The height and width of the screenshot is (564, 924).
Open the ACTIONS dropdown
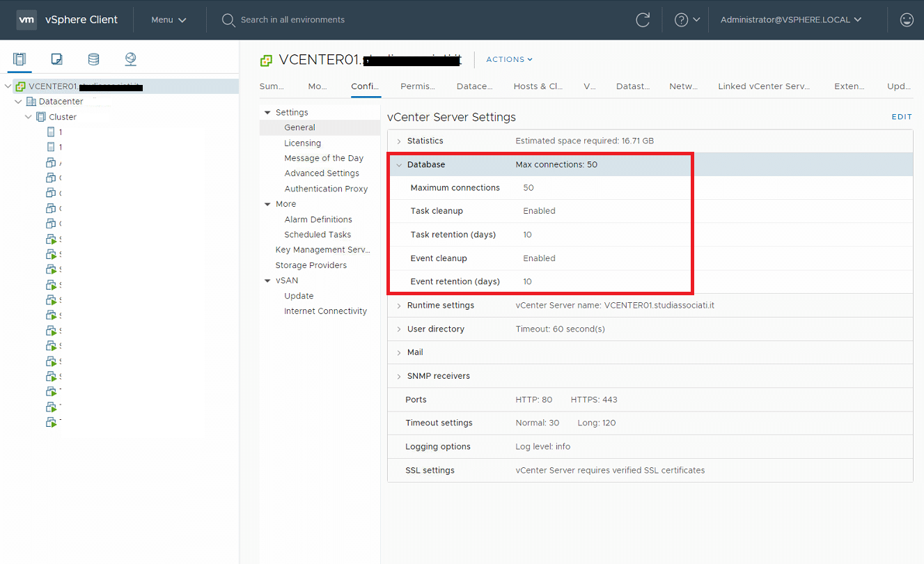point(509,60)
